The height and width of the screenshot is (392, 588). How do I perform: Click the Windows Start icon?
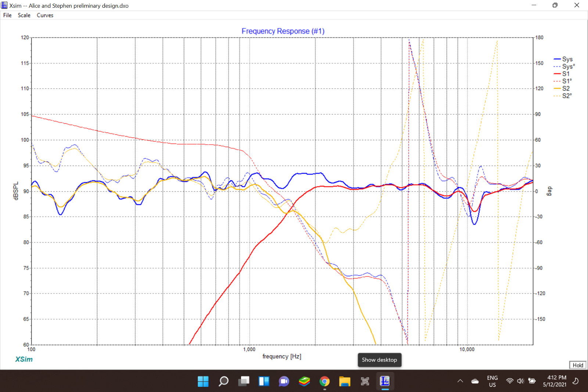[203, 381]
